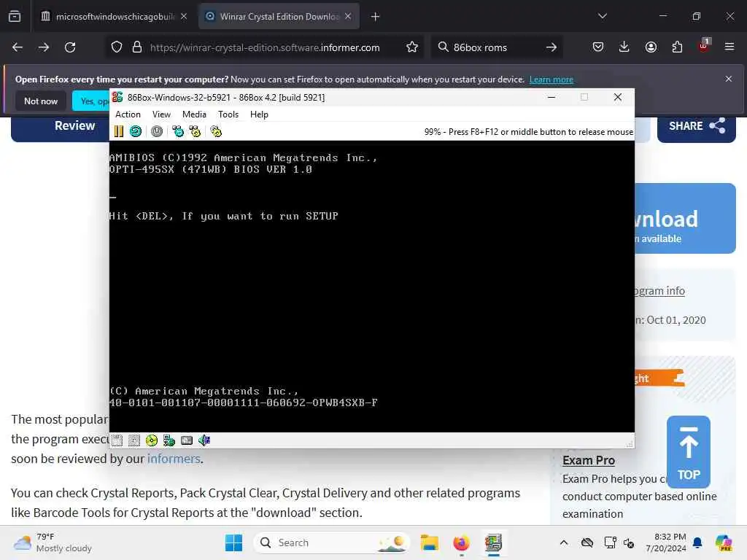Click the blue download button on the webpage
This screenshot has width=747, height=560.
(x=685, y=218)
